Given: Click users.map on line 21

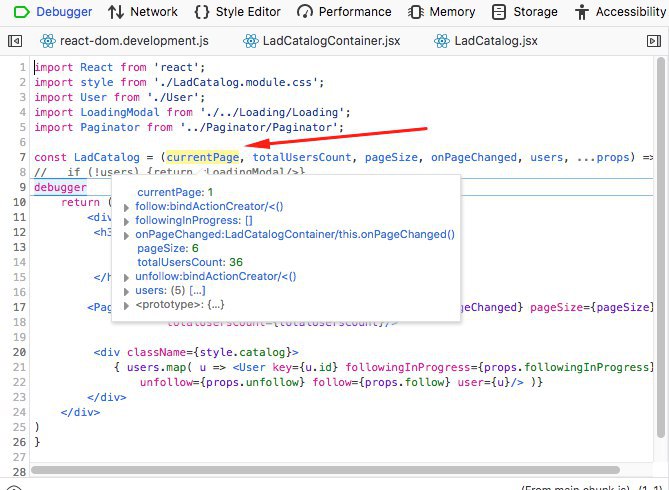Looking at the screenshot, I should point(156,368).
